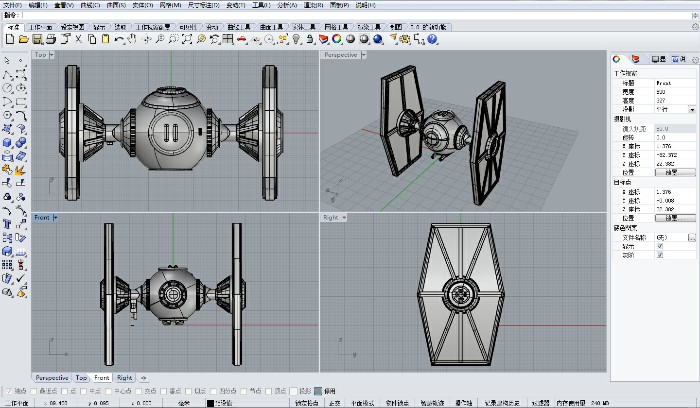This screenshot has width=700, height=408.
Task: Toggle 锁定格点 (Grid Snap) in the status bar
Action: [306, 403]
